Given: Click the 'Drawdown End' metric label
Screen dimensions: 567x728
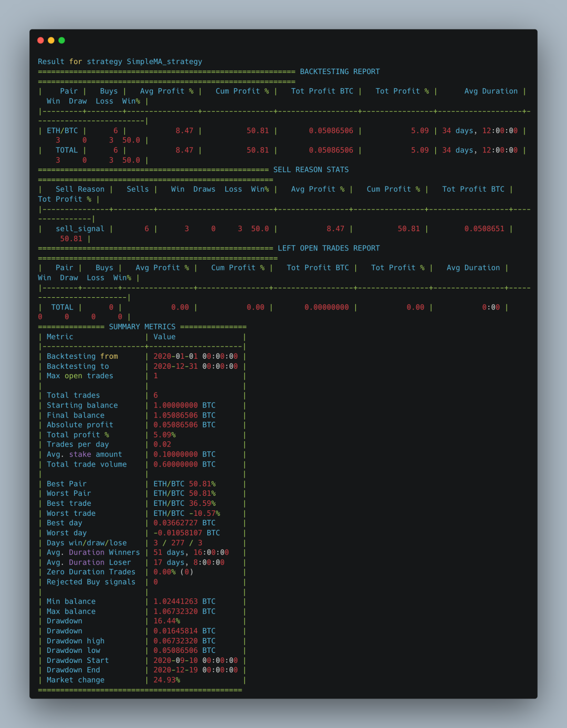Looking at the screenshot, I should click(x=73, y=670).
